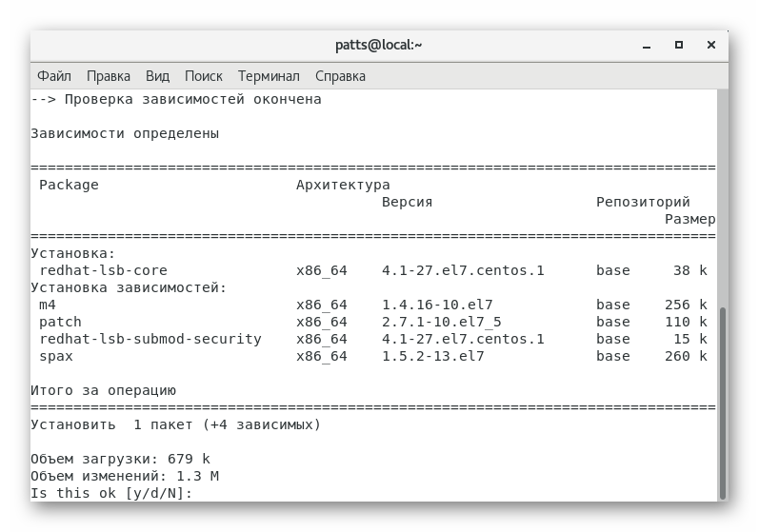Click the Архитектура column header text
The image size is (759, 532).
(343, 185)
